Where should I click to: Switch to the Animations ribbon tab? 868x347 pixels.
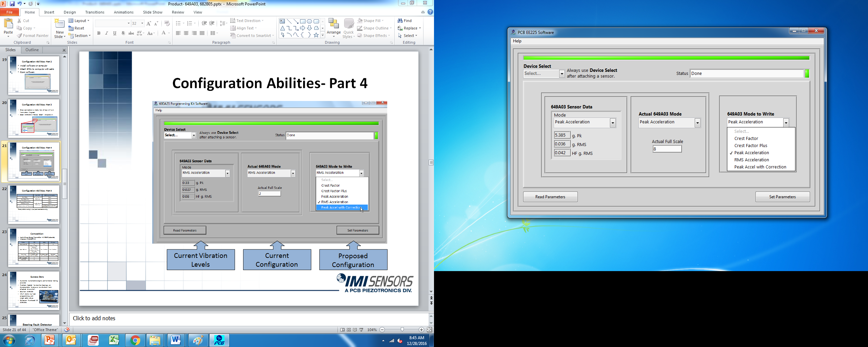(124, 12)
